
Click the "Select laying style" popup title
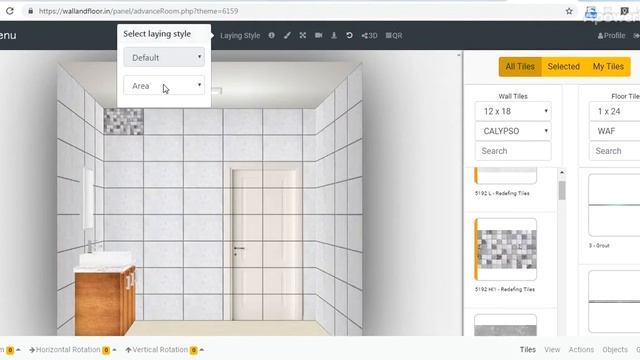coord(157,34)
